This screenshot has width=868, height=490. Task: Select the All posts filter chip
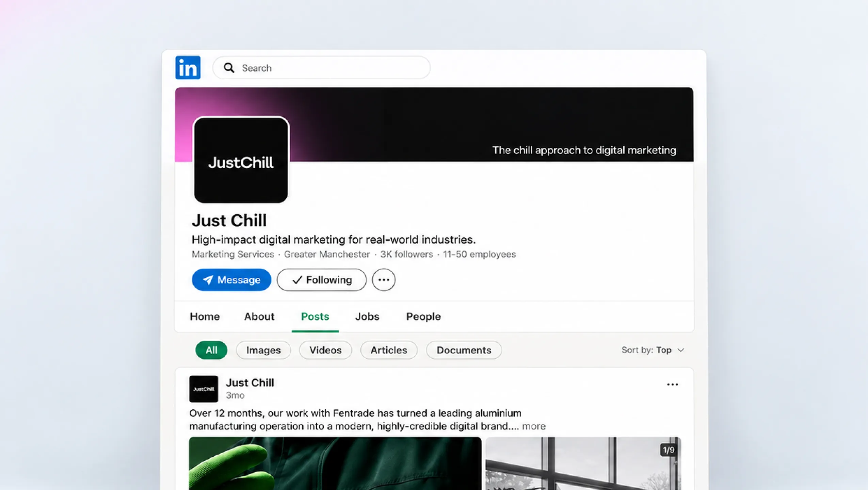(211, 350)
